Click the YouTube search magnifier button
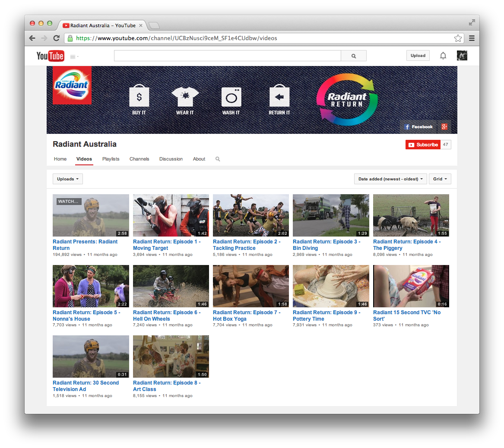504x448 pixels. 354,56
